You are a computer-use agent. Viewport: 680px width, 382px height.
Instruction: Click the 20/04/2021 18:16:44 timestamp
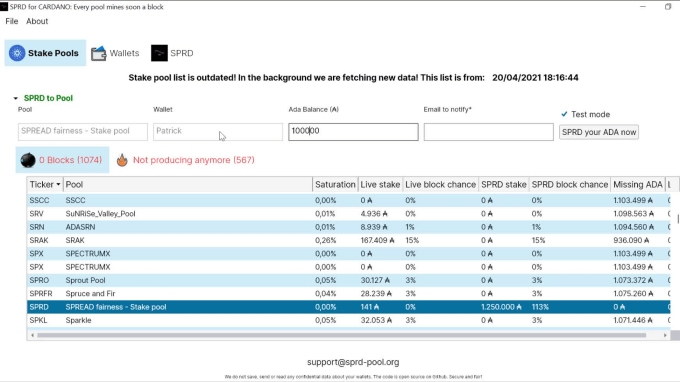click(535, 78)
